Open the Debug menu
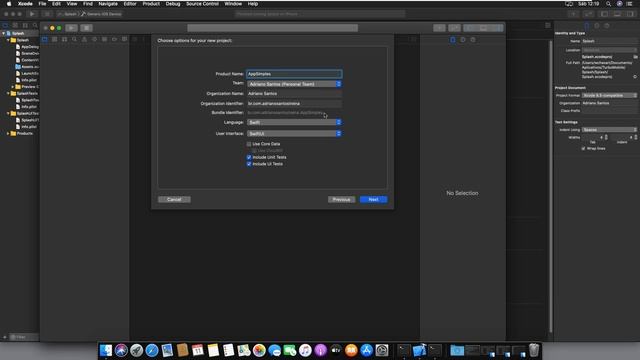Viewport: 640px width, 360px height. pos(173,4)
